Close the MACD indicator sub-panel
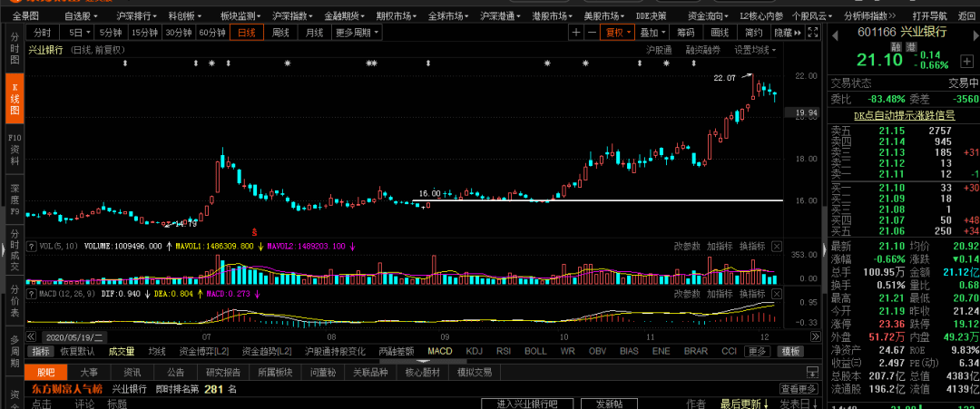The image size is (980, 409). point(776,294)
